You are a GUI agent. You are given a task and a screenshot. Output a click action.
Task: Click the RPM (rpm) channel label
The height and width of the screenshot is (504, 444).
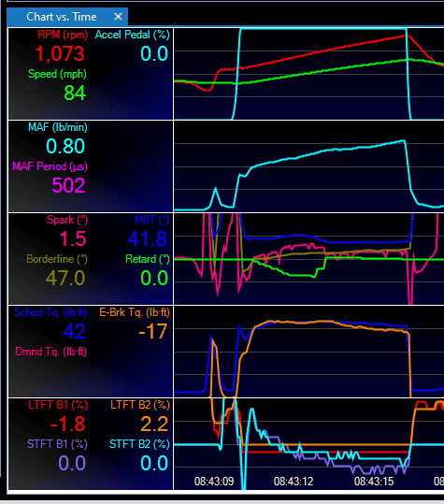(x=63, y=35)
